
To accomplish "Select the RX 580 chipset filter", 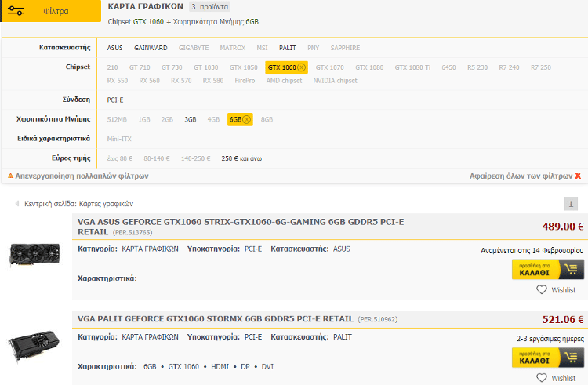I will [213, 81].
